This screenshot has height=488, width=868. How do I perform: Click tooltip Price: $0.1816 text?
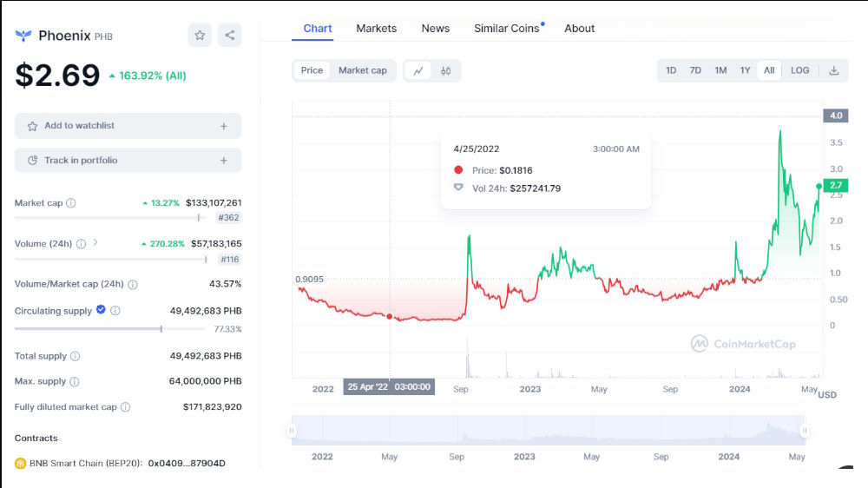point(502,170)
